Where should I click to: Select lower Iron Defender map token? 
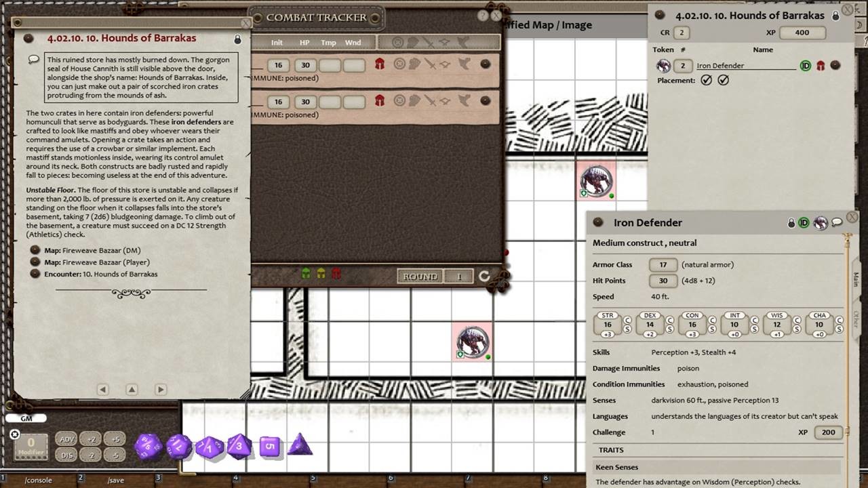pos(473,342)
